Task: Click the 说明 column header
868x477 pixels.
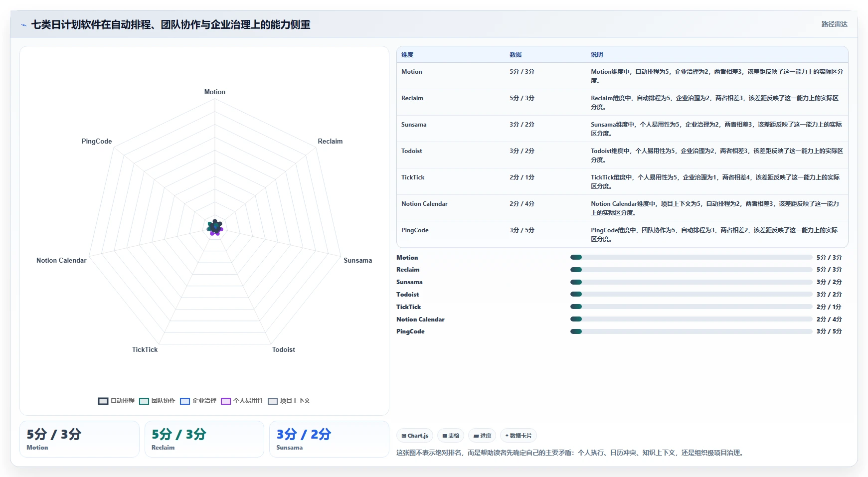Action: coord(597,55)
